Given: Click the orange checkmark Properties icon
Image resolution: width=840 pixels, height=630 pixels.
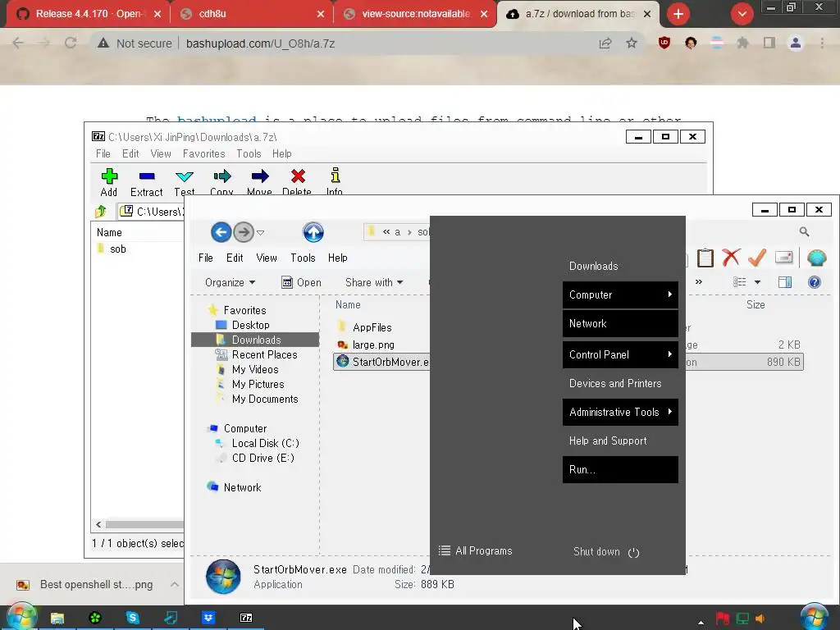Looking at the screenshot, I should tap(757, 258).
